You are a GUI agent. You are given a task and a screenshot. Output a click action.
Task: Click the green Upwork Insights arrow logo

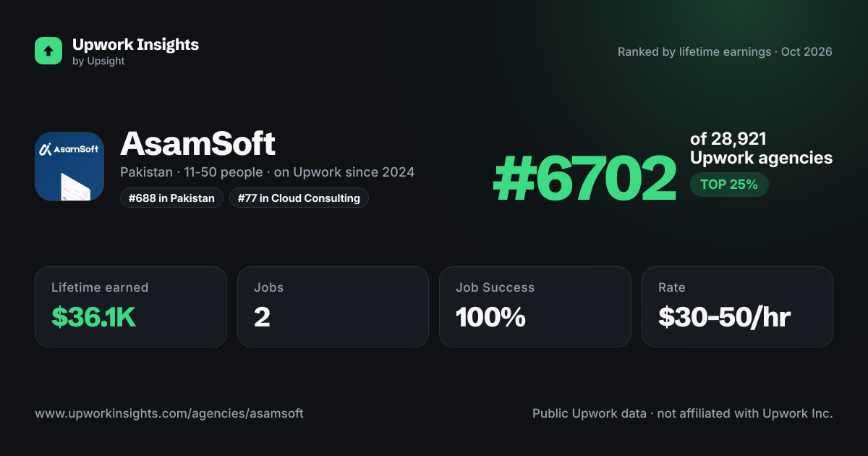coord(48,51)
